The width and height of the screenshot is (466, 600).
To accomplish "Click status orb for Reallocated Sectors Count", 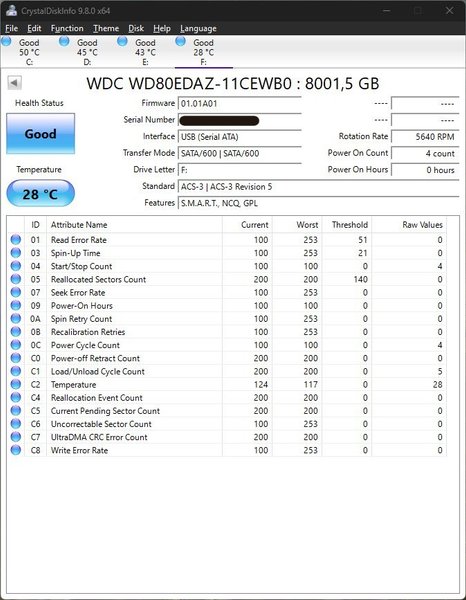I will 16,279.
